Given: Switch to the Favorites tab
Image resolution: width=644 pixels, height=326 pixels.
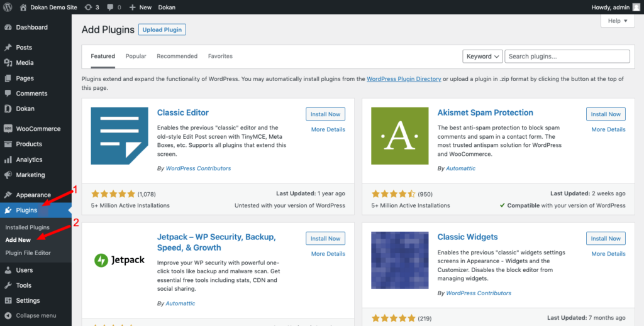Looking at the screenshot, I should tap(220, 56).
